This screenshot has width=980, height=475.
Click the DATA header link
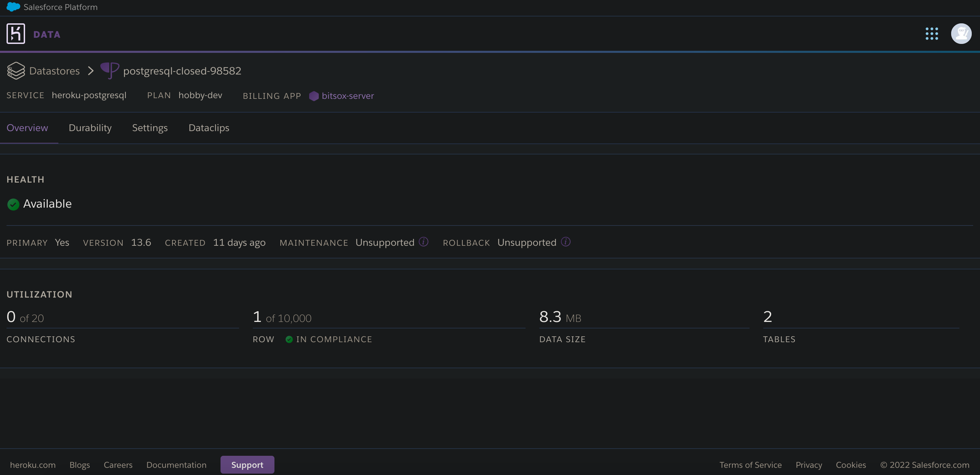coord(47,35)
